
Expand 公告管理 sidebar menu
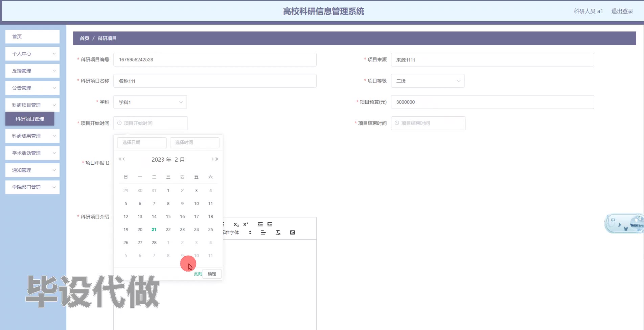pyautogui.click(x=32, y=88)
